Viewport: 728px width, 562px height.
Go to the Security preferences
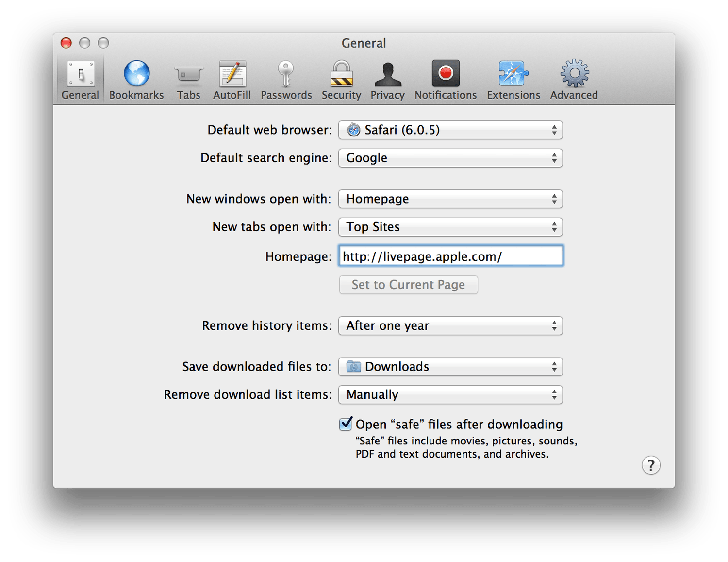(341, 80)
